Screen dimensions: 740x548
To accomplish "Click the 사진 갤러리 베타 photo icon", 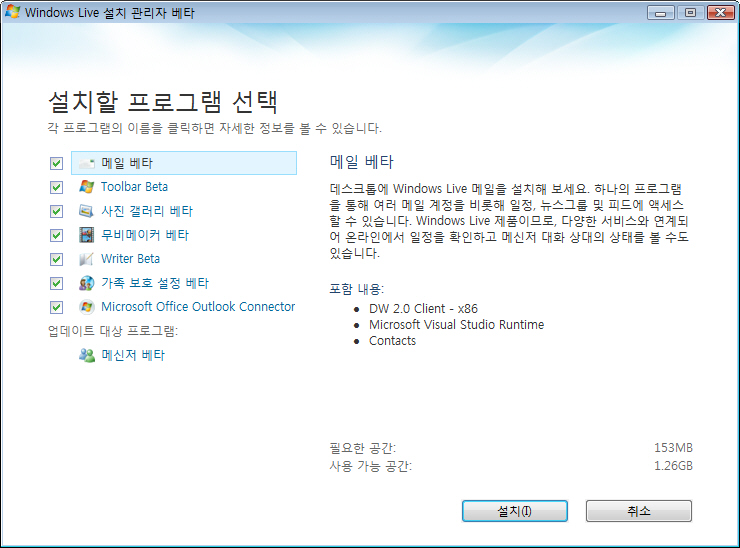I will click(x=86, y=211).
